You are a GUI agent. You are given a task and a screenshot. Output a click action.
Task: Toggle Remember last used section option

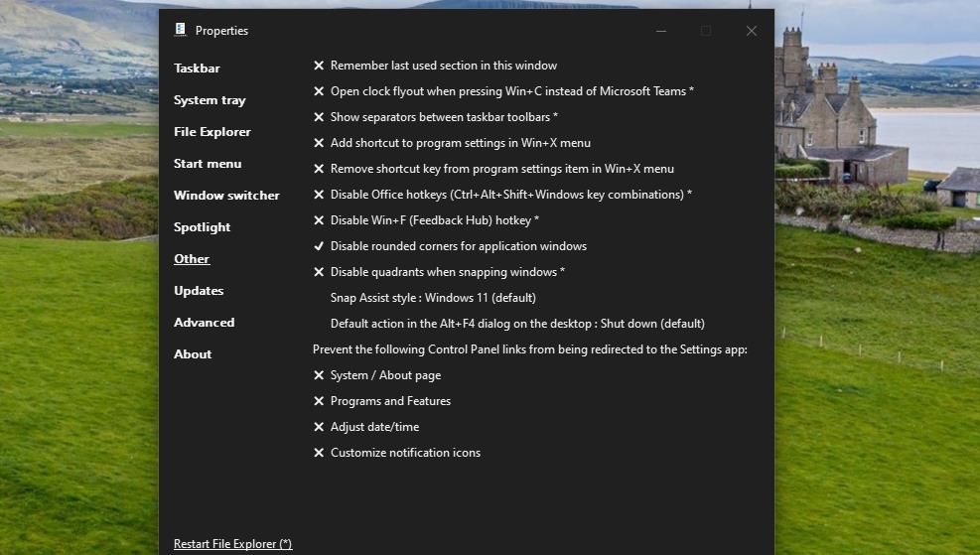point(443,66)
